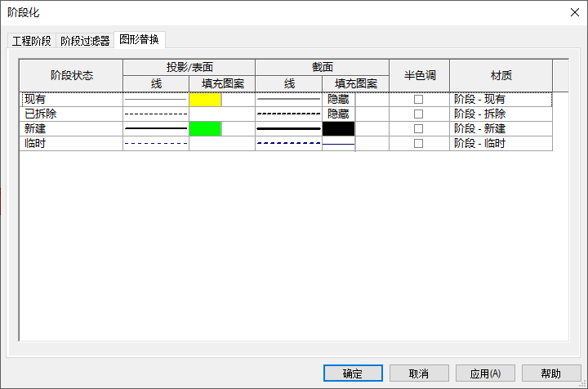Open 帮助 button
Screen dimensions: 588x389
click(x=551, y=373)
